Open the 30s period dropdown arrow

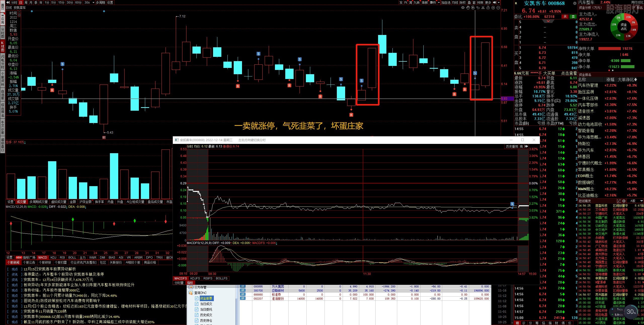(93, 3)
